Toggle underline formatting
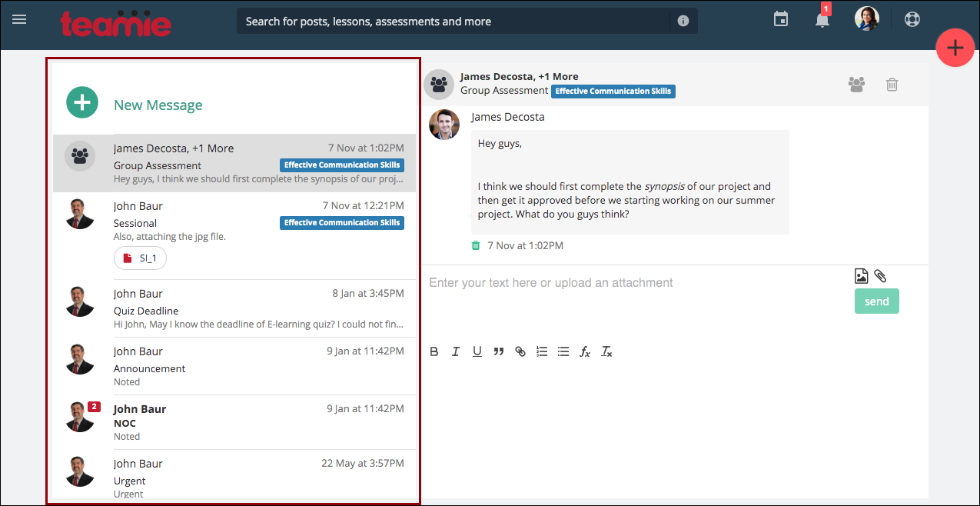Screen dimensions: 980x506 tap(477, 351)
